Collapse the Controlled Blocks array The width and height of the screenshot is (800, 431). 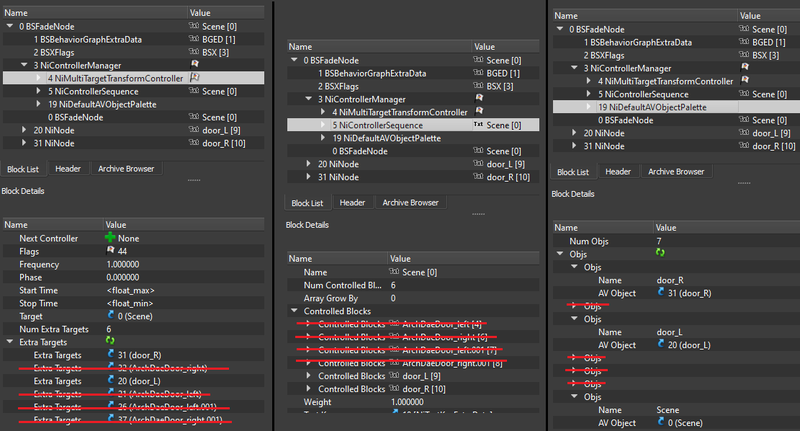[294, 311]
